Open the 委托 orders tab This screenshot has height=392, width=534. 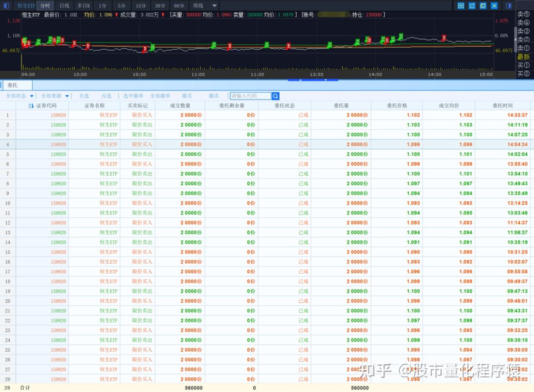(x=12, y=85)
